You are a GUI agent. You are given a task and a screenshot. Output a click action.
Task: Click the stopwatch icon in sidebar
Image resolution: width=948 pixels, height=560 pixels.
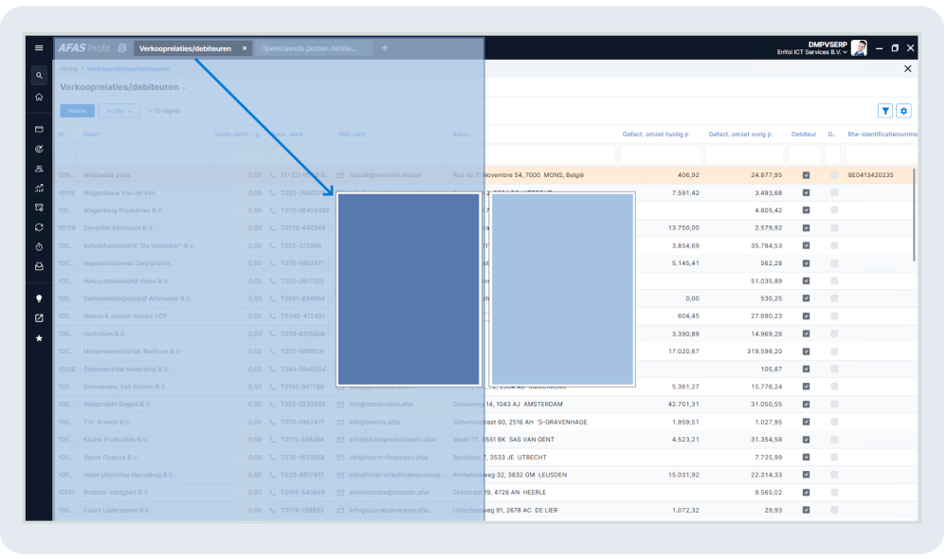click(x=39, y=247)
